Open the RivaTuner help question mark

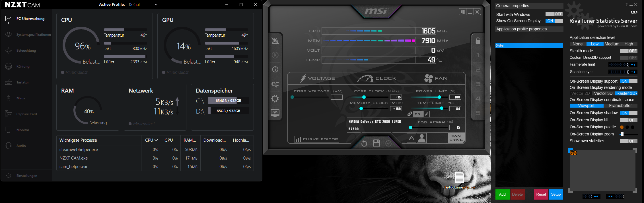point(626,5)
